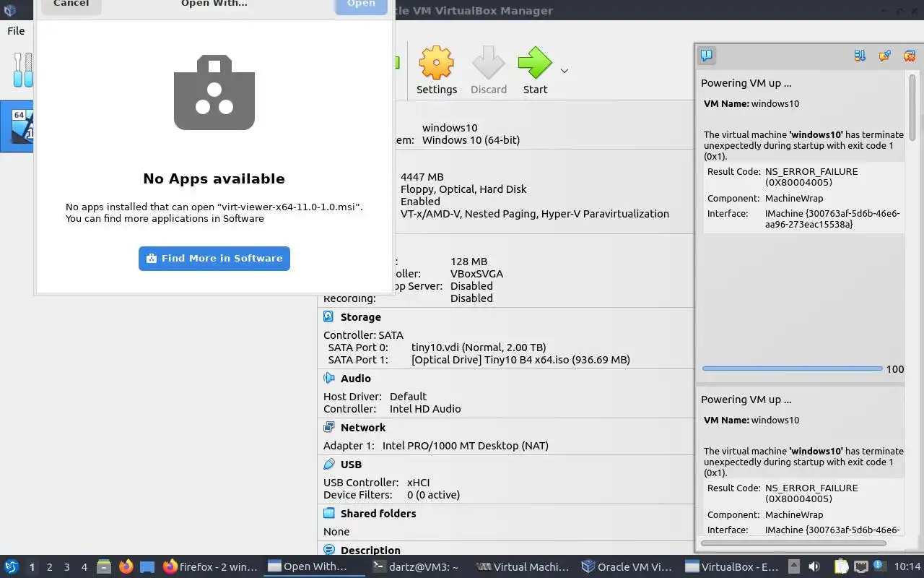Click the 'Tiny10 B4 x64.iso' optical drive entry
The image size is (924, 578).
click(520, 359)
